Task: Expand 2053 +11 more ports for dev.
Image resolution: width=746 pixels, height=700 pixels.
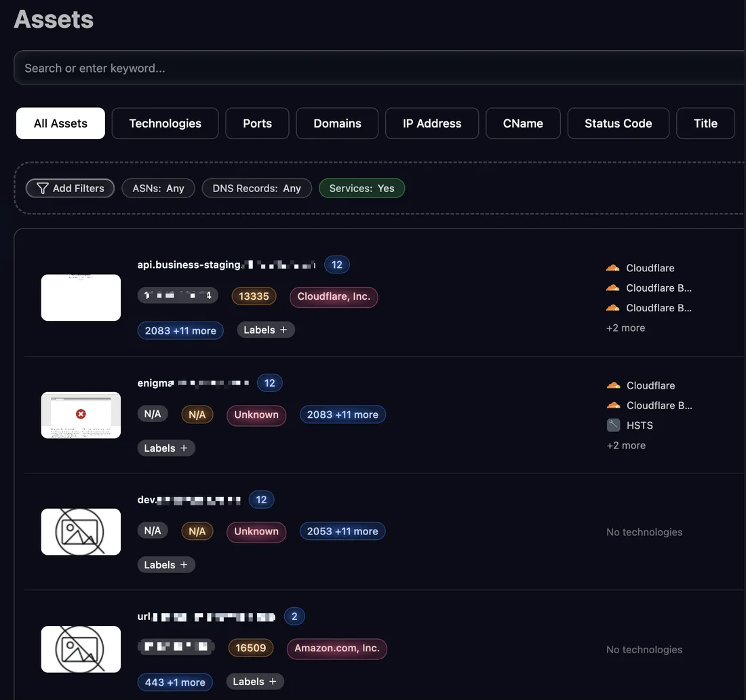Action: (x=342, y=531)
